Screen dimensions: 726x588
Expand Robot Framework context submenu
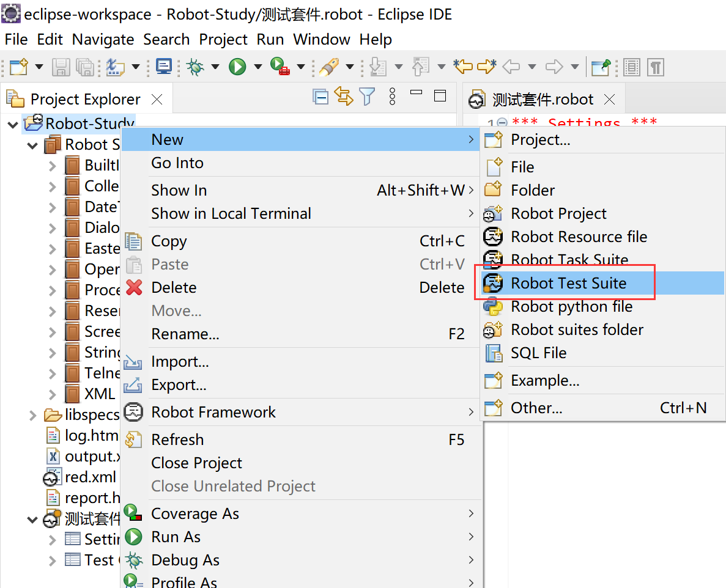(x=300, y=412)
